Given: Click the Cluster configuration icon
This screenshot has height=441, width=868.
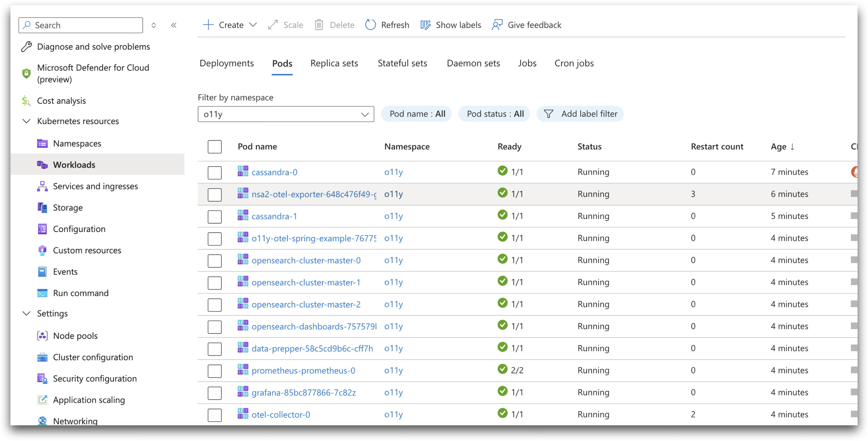Looking at the screenshot, I should coord(42,357).
